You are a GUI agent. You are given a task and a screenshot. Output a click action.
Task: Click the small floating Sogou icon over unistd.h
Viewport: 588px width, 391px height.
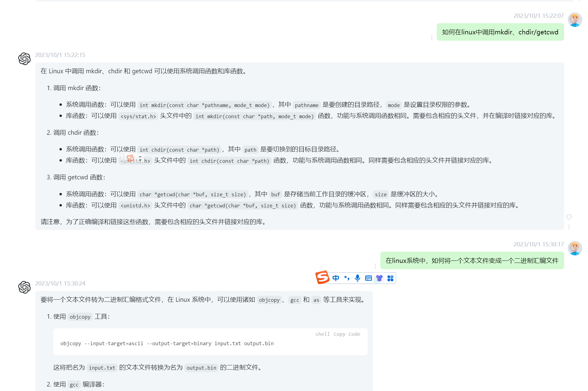click(x=130, y=158)
